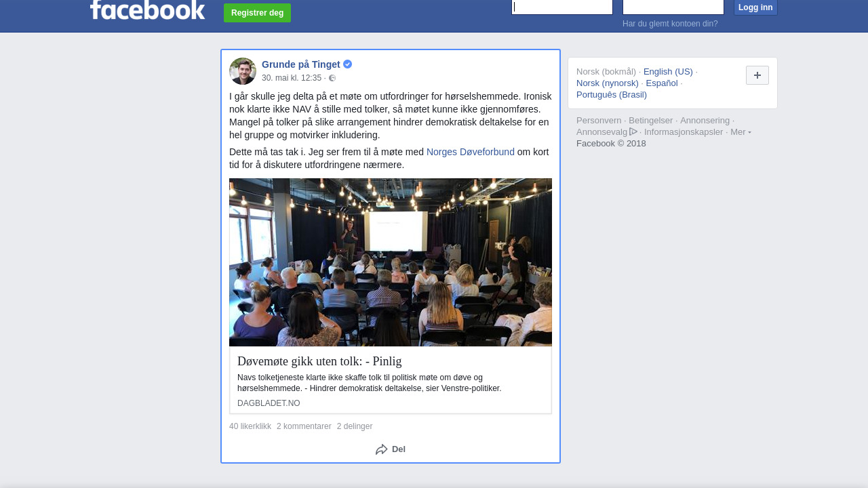This screenshot has height=488, width=868.
Task: Focus the email login field
Action: pos(562,7)
